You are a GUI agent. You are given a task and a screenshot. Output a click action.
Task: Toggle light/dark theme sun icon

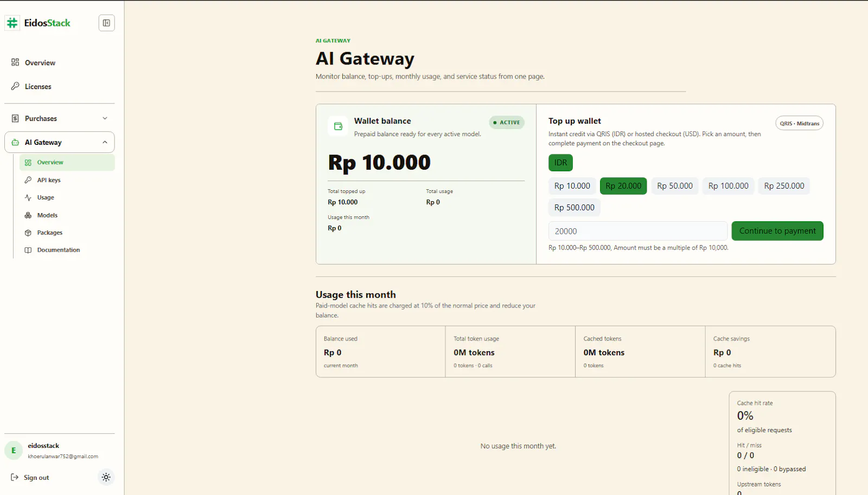coord(106,477)
